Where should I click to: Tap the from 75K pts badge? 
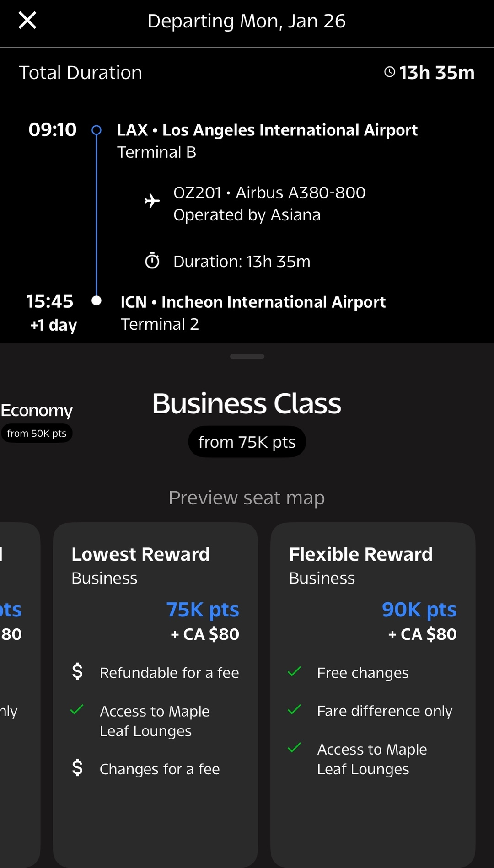click(247, 442)
